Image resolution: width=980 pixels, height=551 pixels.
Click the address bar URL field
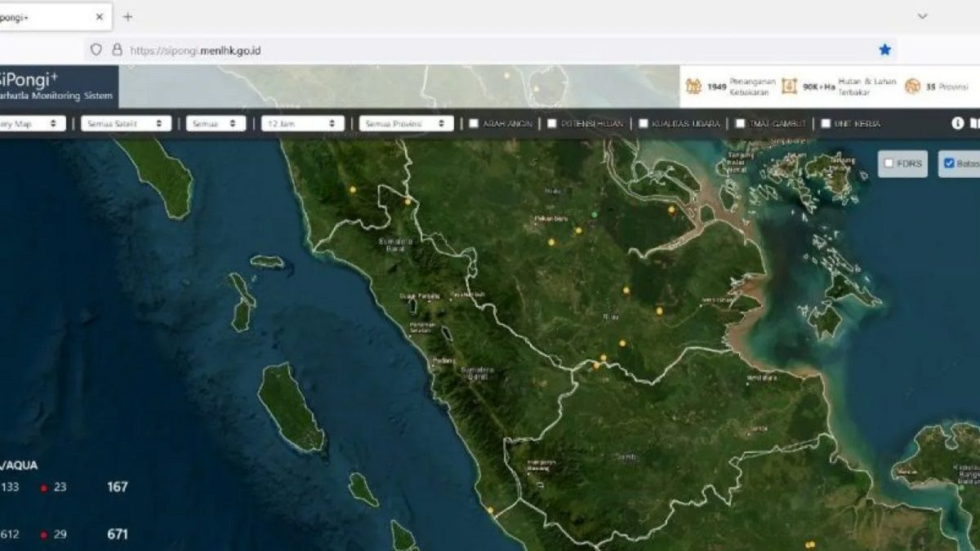point(490,50)
